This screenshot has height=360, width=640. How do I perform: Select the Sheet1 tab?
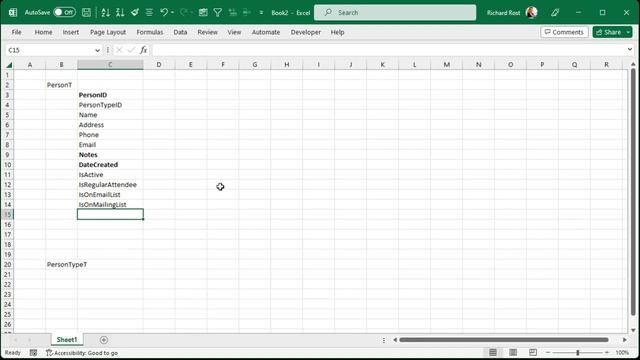coord(67,340)
